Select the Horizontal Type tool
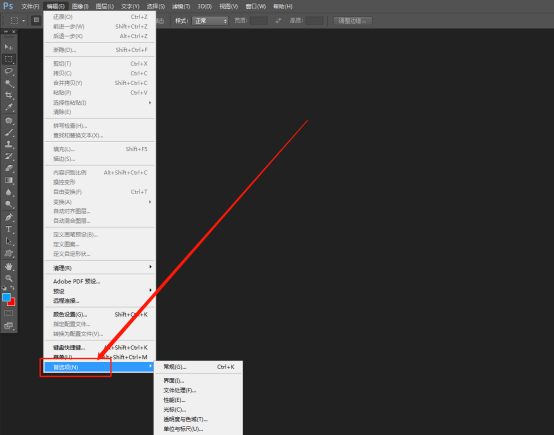This screenshot has width=554, height=435. tap(8, 229)
